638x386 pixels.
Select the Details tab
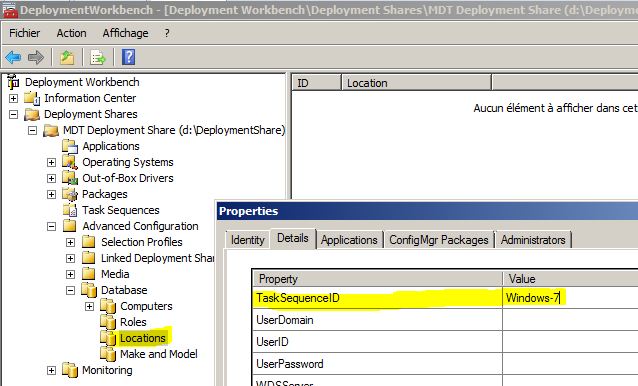coord(293,238)
